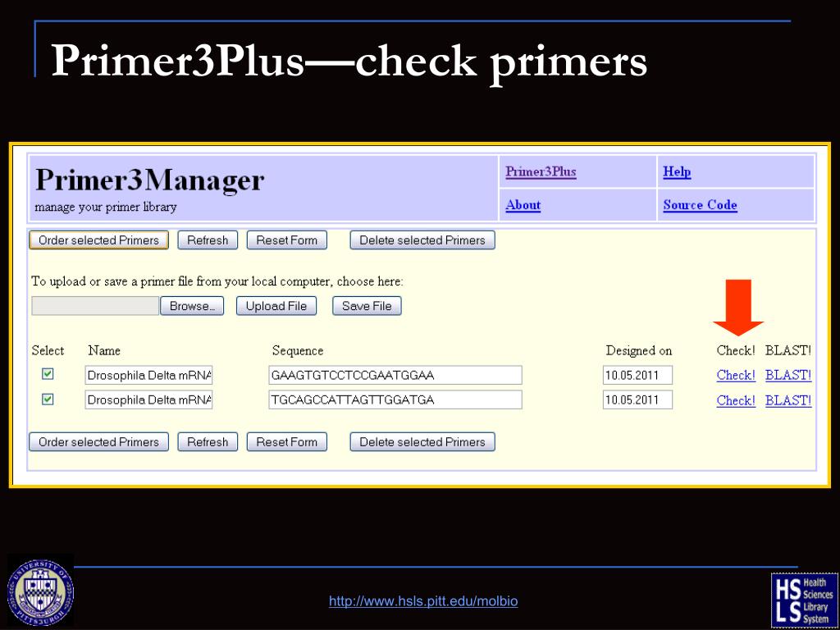Click the University of Pittsburgh seal

(x=41, y=592)
